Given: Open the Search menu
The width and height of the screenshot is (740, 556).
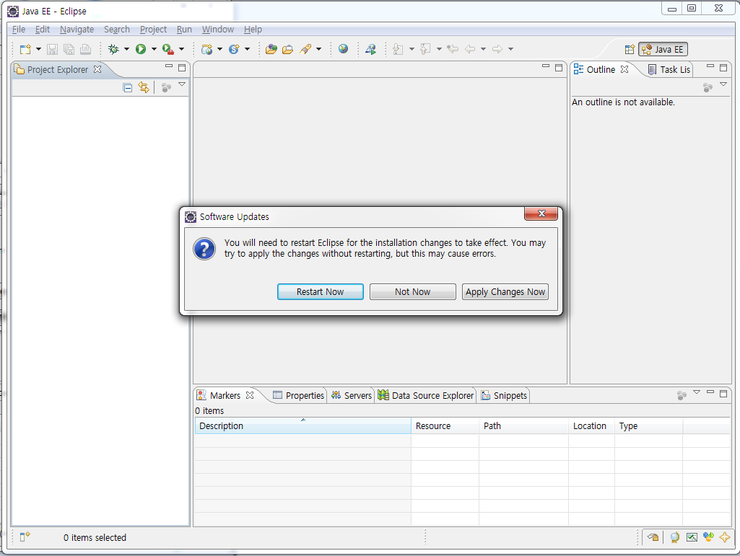Looking at the screenshot, I should click(x=117, y=29).
